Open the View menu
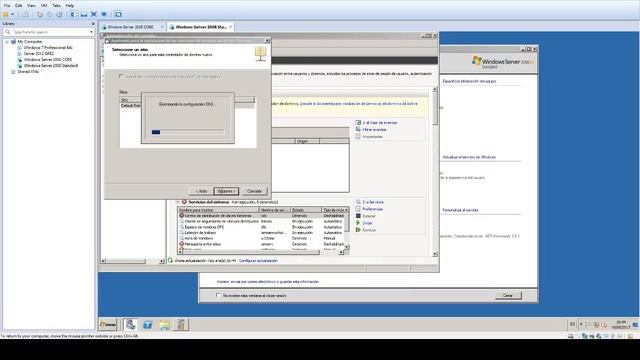 click(31, 6)
